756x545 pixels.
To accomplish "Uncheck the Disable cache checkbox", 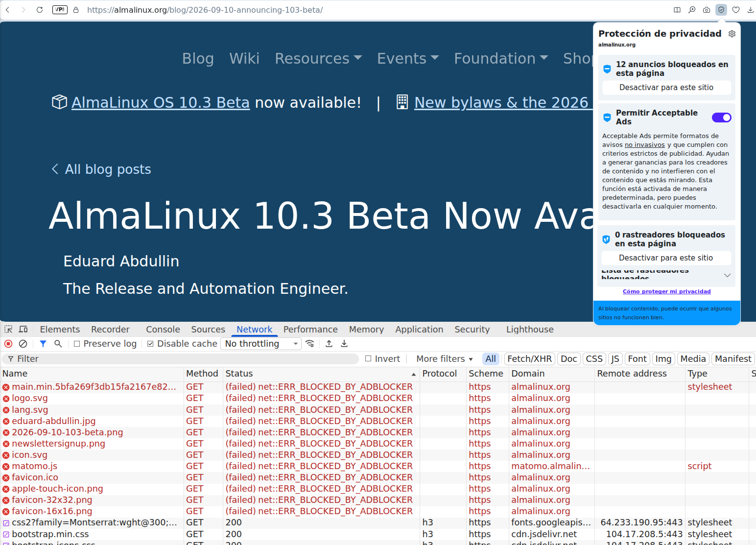I will coord(150,344).
